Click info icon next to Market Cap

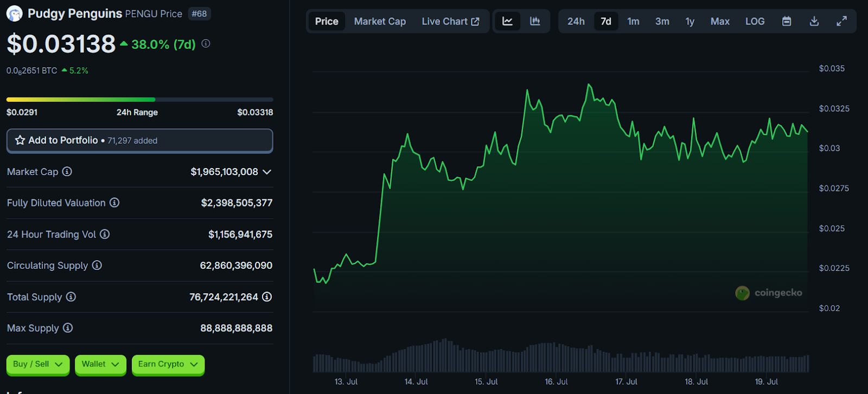[x=67, y=172]
